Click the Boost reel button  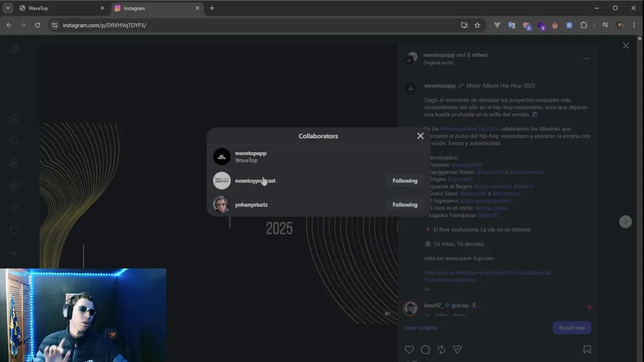click(572, 328)
